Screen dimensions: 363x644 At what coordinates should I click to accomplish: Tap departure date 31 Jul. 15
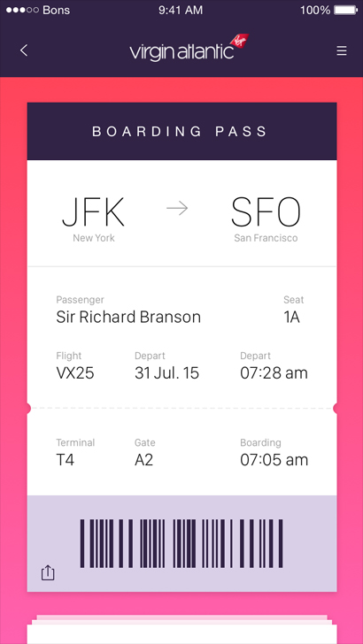(167, 373)
